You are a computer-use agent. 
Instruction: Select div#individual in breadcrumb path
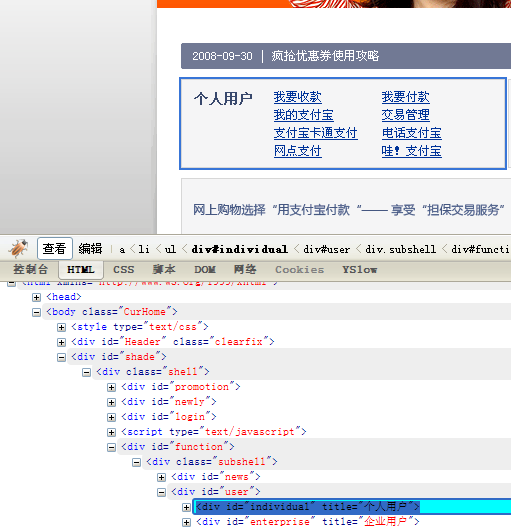tap(239, 250)
